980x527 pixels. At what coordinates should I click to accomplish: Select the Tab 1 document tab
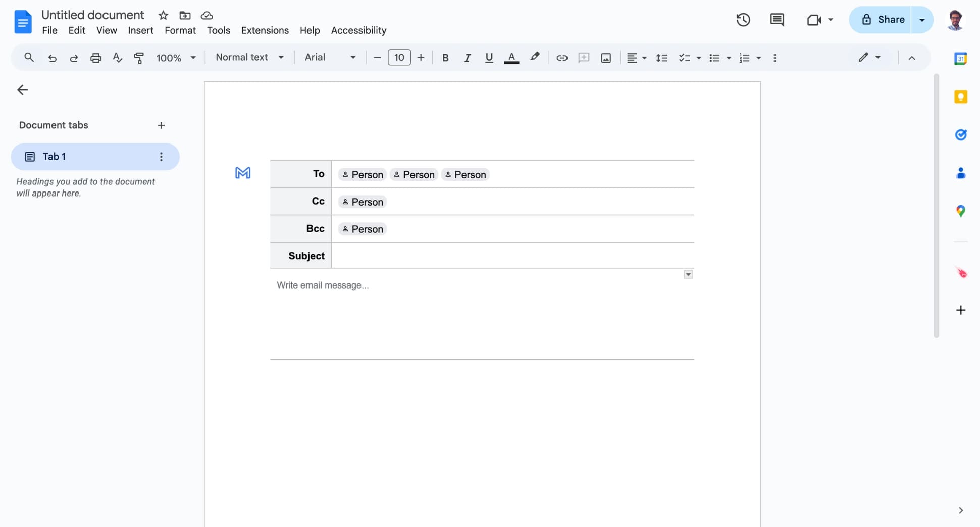(x=54, y=157)
